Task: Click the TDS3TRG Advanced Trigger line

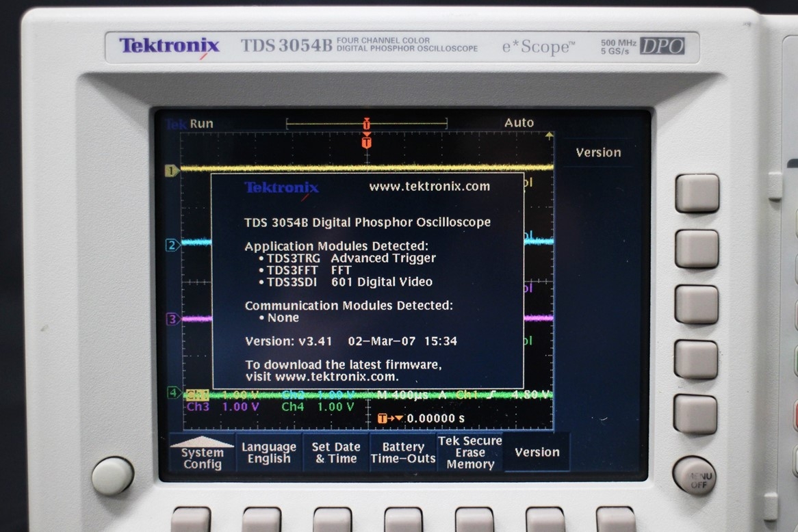Action: pos(348,258)
